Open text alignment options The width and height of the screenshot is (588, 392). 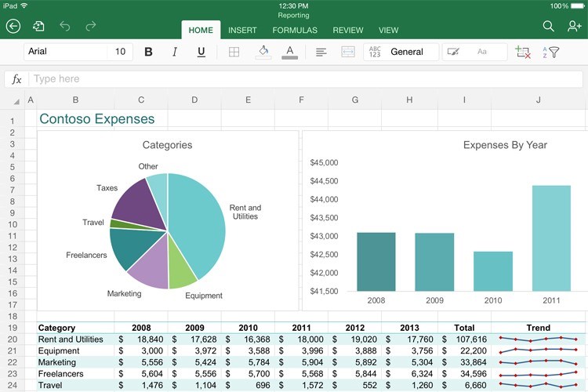point(321,52)
